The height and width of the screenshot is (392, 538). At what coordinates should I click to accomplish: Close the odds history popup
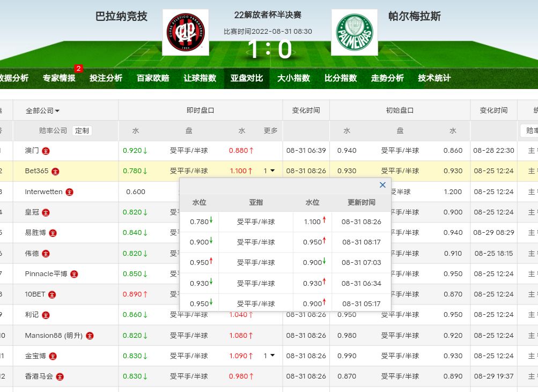(x=382, y=185)
